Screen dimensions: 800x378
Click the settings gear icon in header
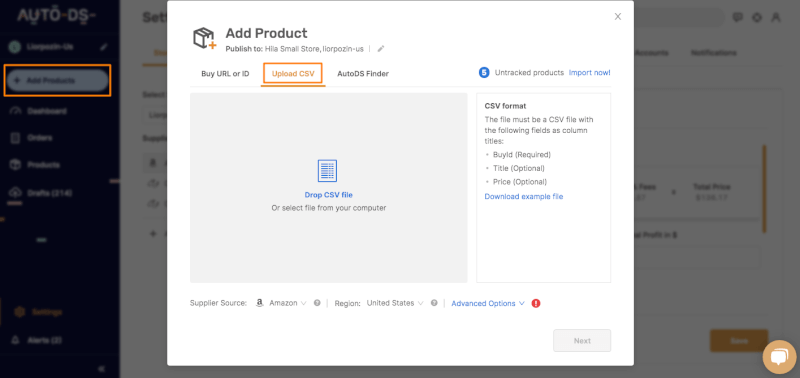[757, 17]
